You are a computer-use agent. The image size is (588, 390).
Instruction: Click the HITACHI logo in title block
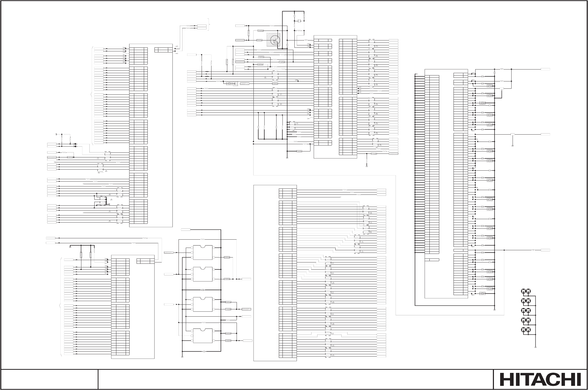540,380
